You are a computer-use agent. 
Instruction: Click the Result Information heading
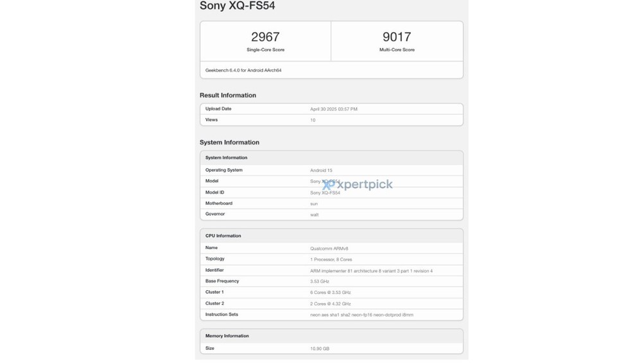(x=228, y=95)
